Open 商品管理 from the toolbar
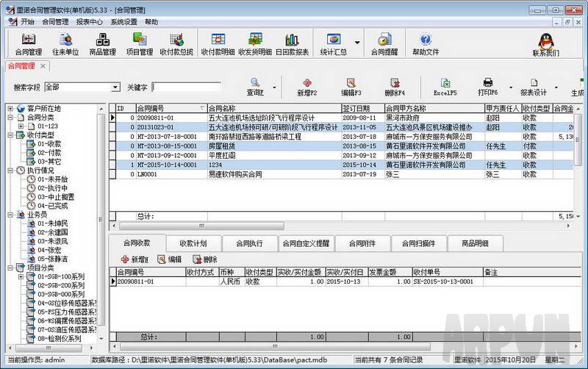This screenshot has width=588, height=369. point(102,43)
